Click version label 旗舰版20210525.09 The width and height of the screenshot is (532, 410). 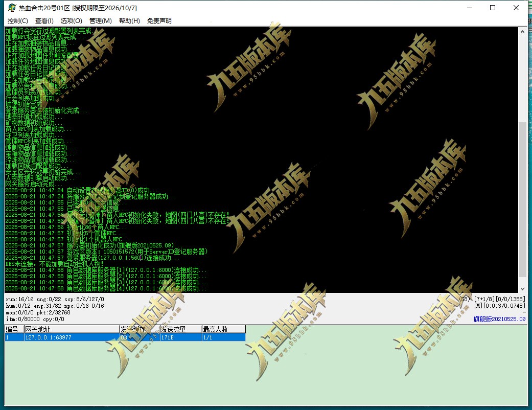(499, 319)
